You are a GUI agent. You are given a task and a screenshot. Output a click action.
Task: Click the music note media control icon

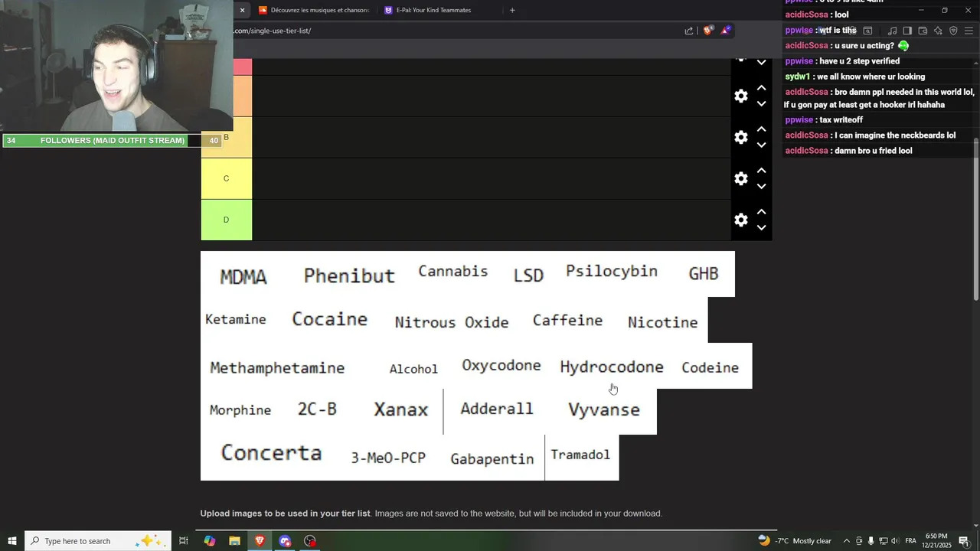(x=892, y=31)
